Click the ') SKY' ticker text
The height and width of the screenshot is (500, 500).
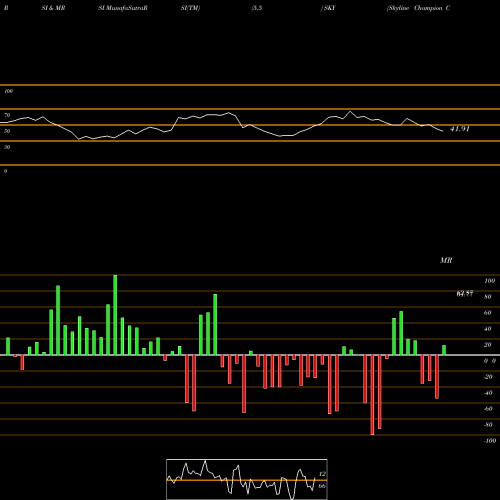pos(328,8)
